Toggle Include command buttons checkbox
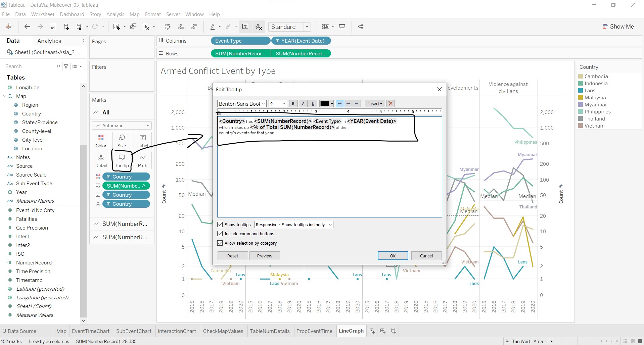Viewport: 644px width, 345px height. (220, 234)
